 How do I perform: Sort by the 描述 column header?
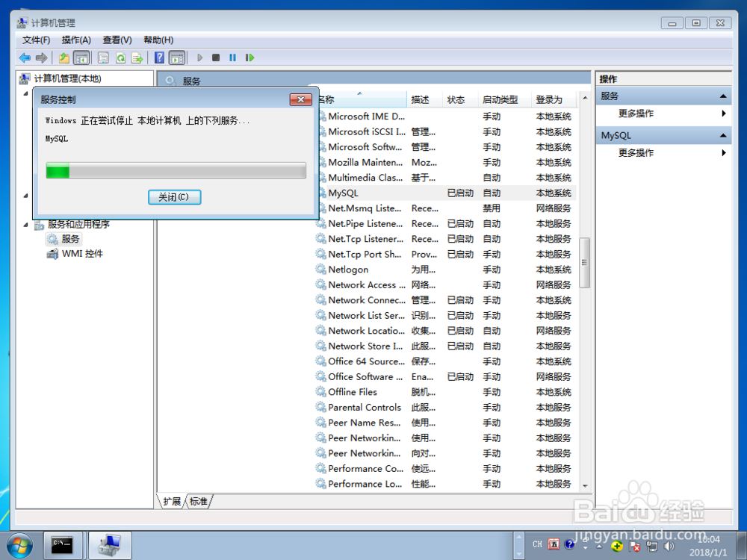coord(424,99)
